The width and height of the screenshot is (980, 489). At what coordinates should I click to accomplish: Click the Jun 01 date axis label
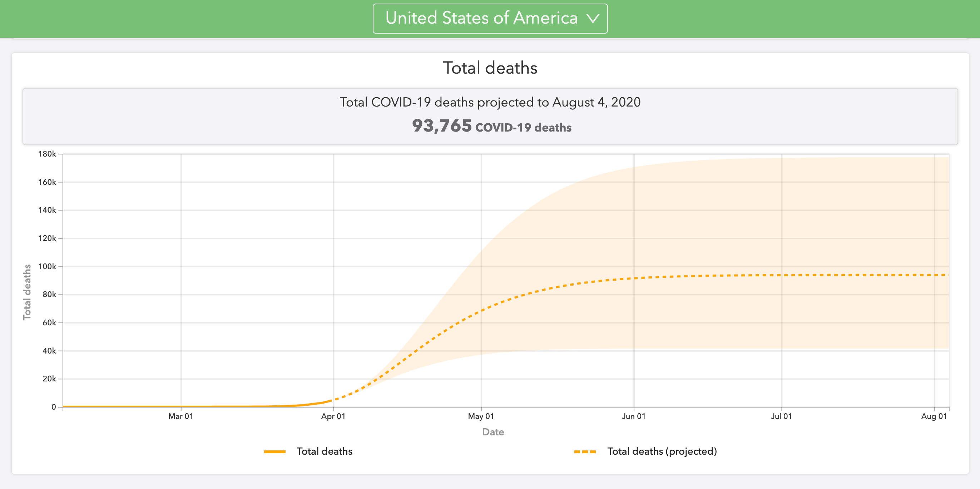pyautogui.click(x=633, y=416)
